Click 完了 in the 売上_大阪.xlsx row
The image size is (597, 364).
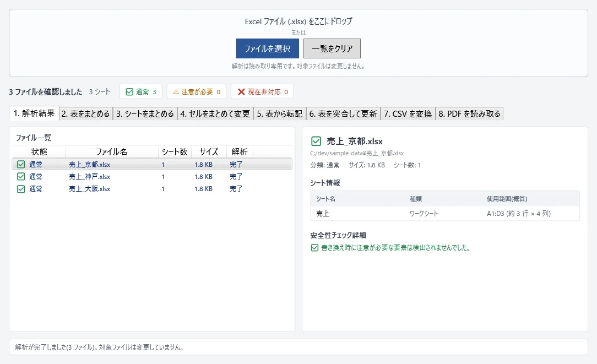click(x=236, y=189)
